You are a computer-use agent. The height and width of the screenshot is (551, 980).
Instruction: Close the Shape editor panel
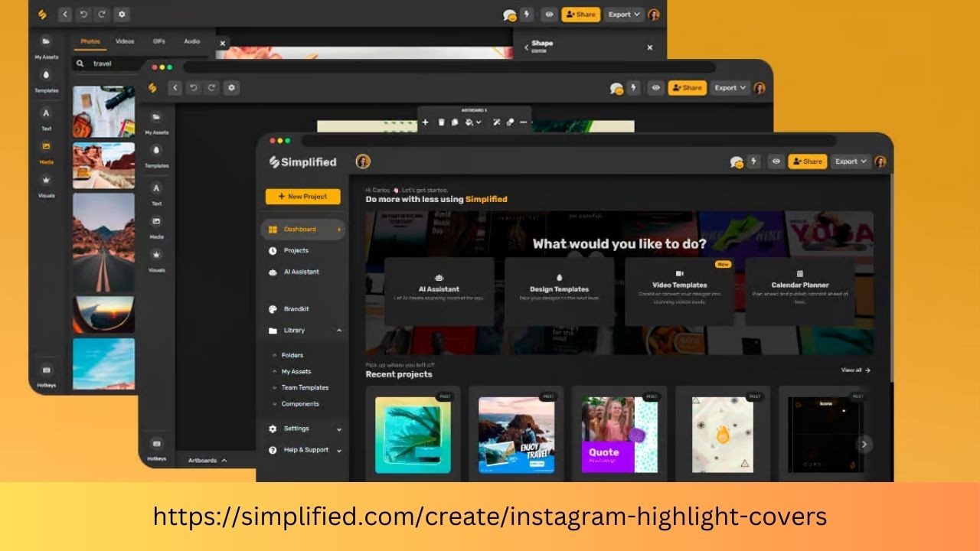coord(650,47)
